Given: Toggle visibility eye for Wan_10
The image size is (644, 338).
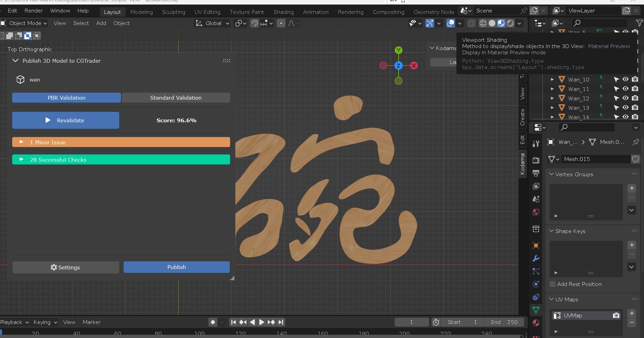Looking at the screenshot, I should 626,79.
